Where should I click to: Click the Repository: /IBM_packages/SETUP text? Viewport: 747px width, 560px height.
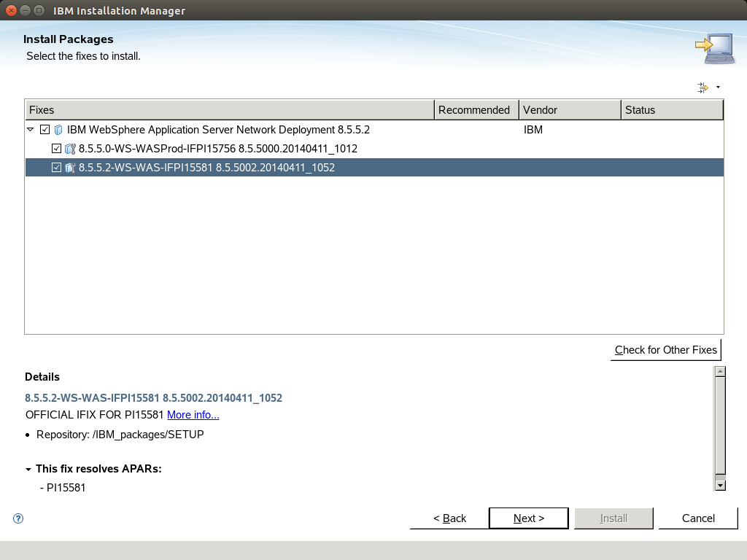tap(120, 435)
